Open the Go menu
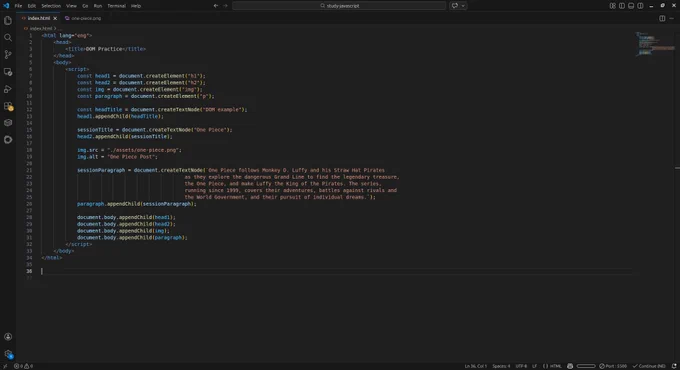This screenshot has height=370, width=680. pyautogui.click(x=85, y=6)
